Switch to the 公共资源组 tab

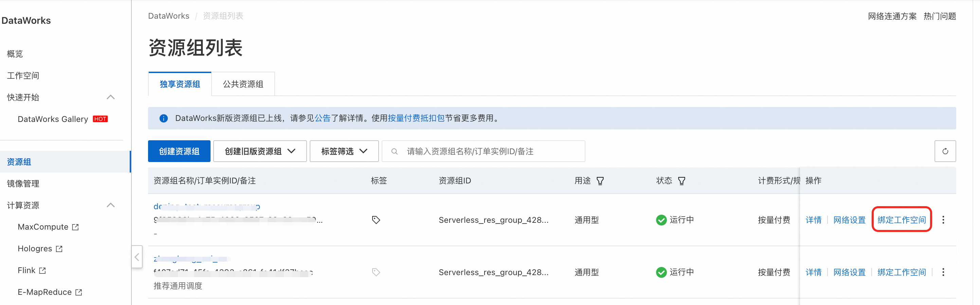[243, 84]
